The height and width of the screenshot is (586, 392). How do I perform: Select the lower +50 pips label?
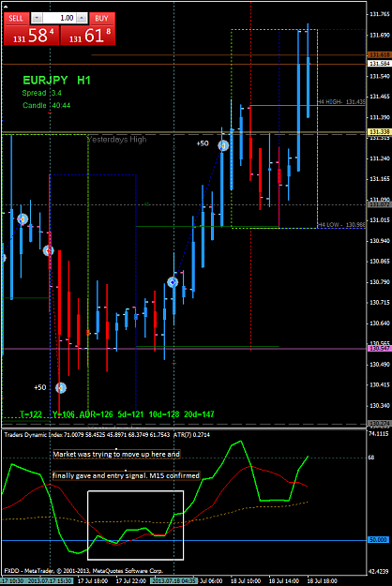40,387
